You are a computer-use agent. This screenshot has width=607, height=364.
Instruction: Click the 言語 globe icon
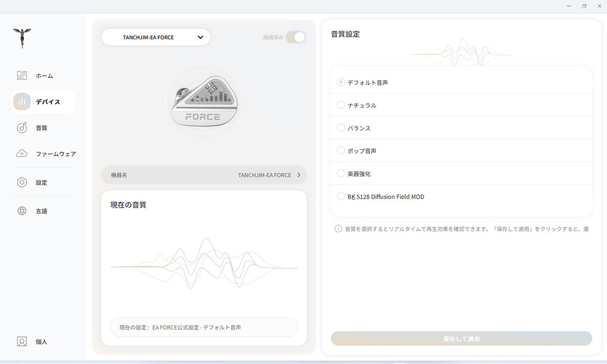coord(22,211)
